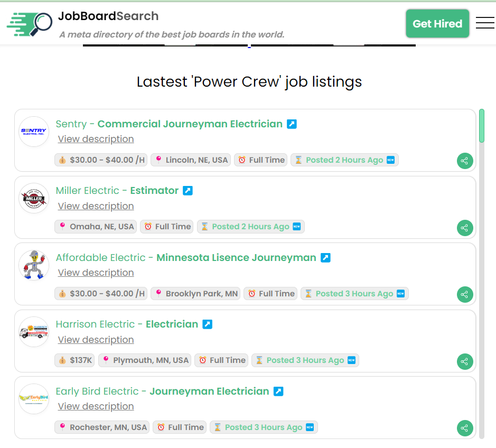Click Full Time tag on Early Bird listing
The width and height of the screenshot is (496, 448).
180,427
